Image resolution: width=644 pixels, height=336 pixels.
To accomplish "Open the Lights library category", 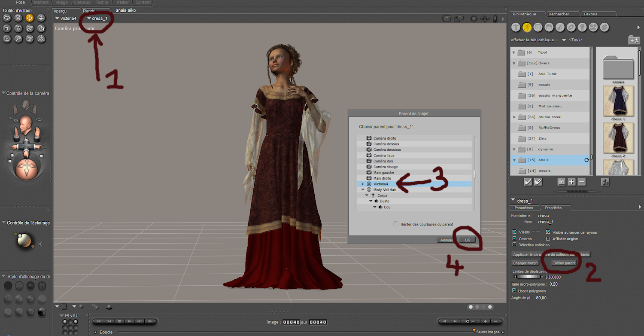I will tap(582, 27).
